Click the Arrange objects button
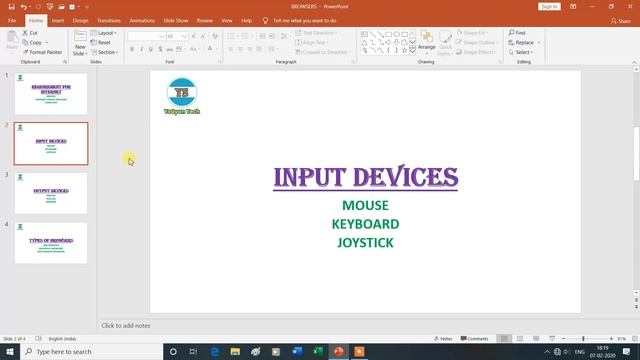640x360 pixels. 427,42
